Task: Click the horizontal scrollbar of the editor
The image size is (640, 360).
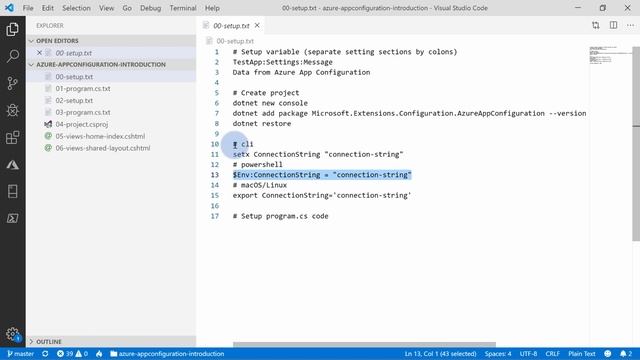Action: (x=364, y=344)
